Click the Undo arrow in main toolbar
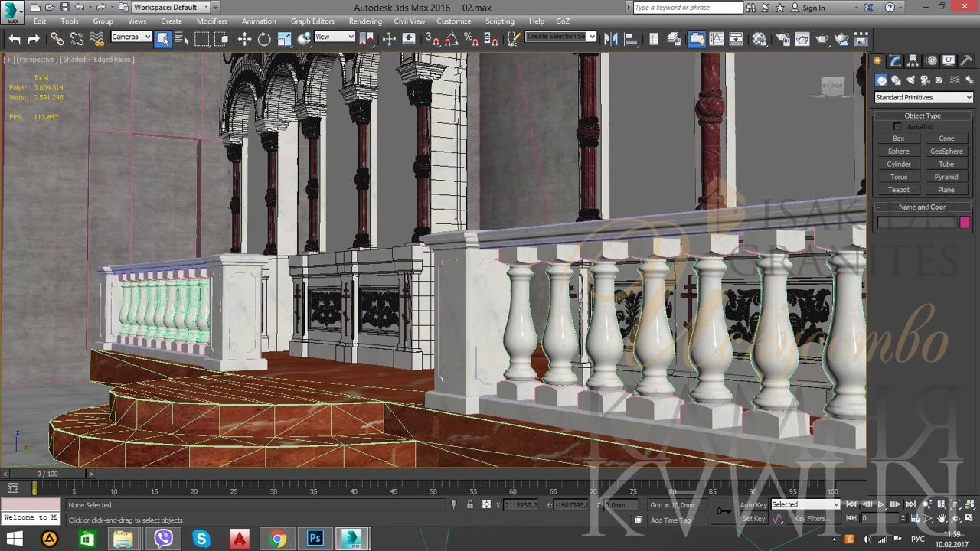Viewport: 980px width, 551px height. tap(15, 39)
